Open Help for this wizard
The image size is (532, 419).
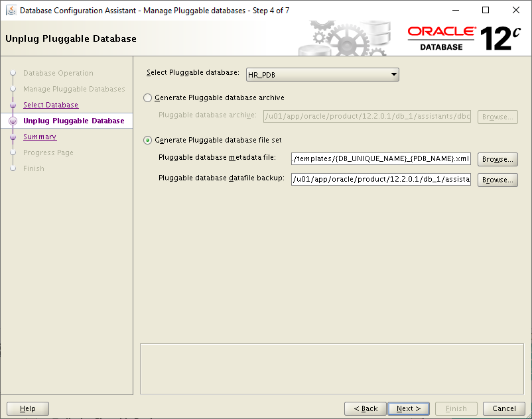point(28,408)
